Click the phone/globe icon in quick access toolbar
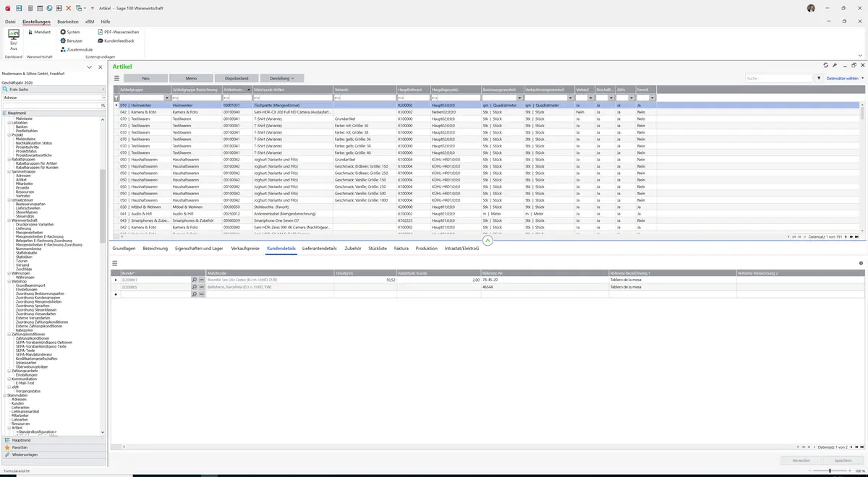The image size is (868, 477). coord(49,8)
